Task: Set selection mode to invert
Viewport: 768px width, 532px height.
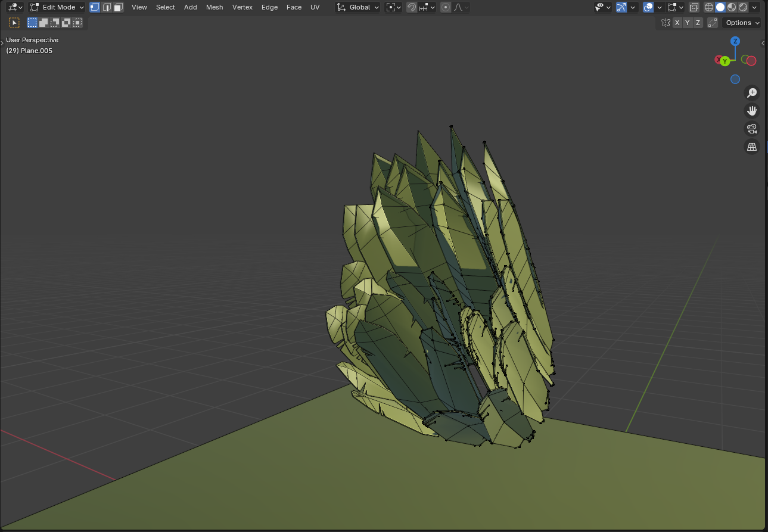Action: [x=66, y=23]
